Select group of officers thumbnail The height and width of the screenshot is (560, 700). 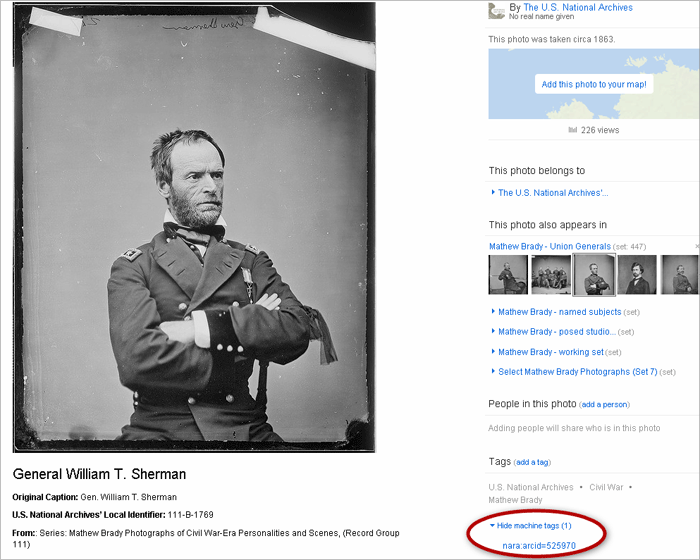pos(551,275)
